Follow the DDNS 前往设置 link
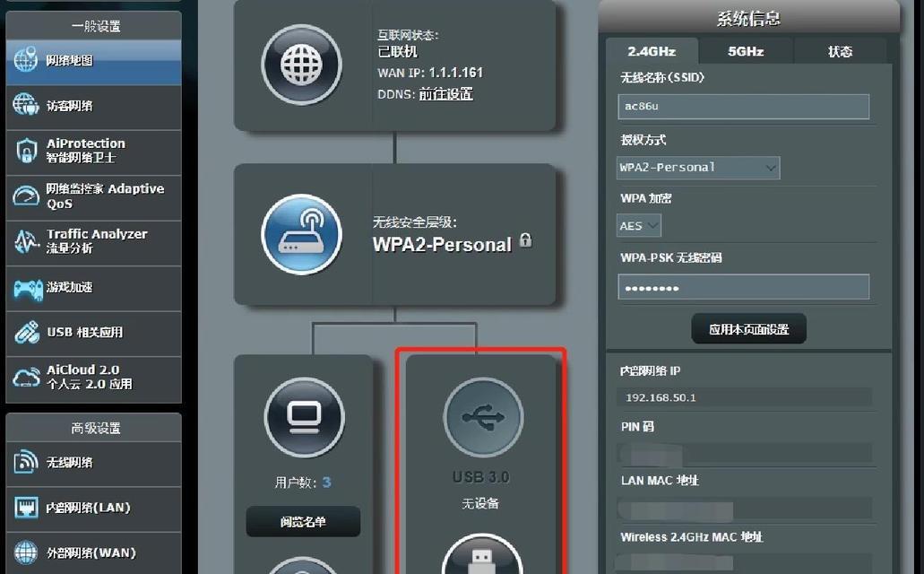Screen dimensions: 924x574 pyautogui.click(x=445, y=94)
